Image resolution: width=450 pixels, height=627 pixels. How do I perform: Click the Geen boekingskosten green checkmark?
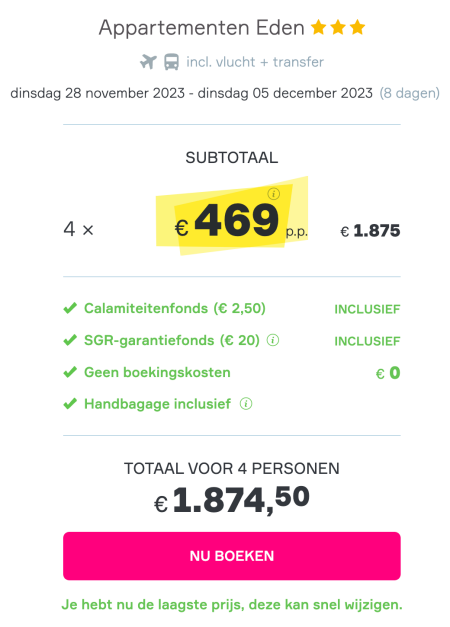pyautogui.click(x=70, y=372)
